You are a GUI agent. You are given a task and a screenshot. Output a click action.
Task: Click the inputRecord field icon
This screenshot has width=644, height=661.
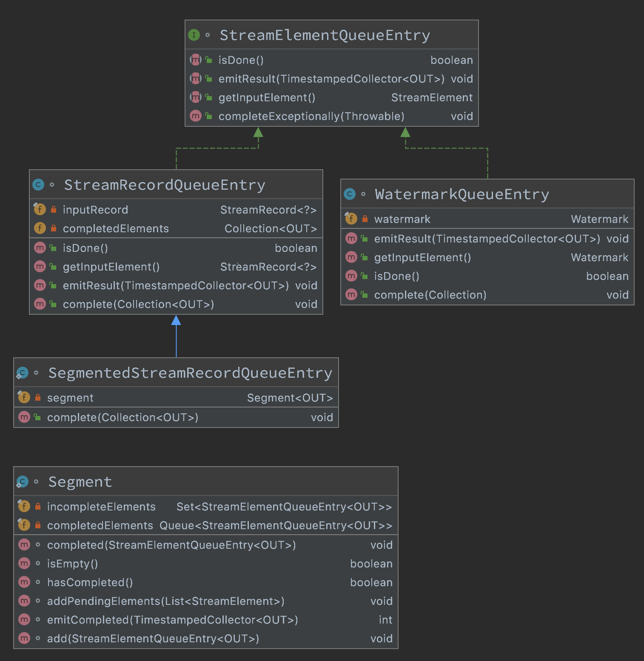[39, 209]
